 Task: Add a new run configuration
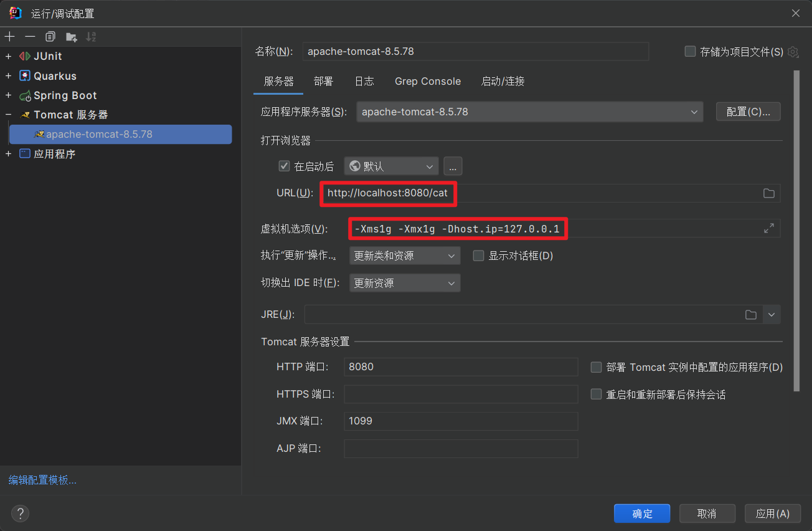point(9,36)
